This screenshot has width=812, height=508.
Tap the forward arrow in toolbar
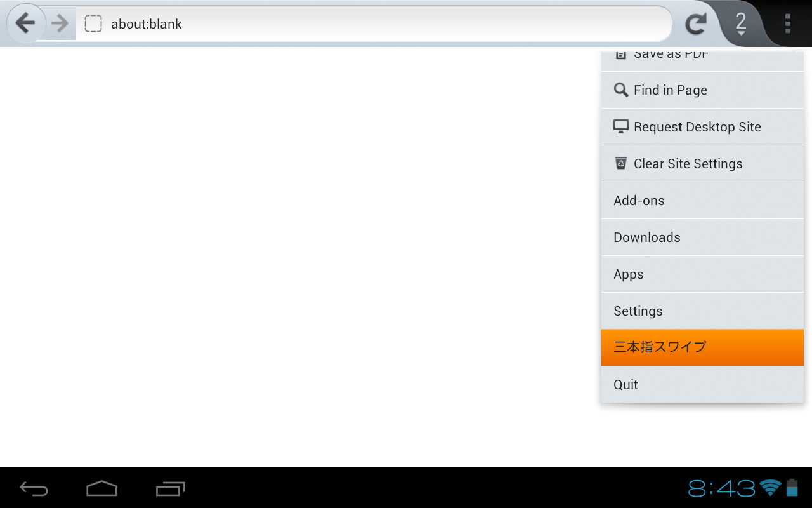pyautogui.click(x=60, y=23)
